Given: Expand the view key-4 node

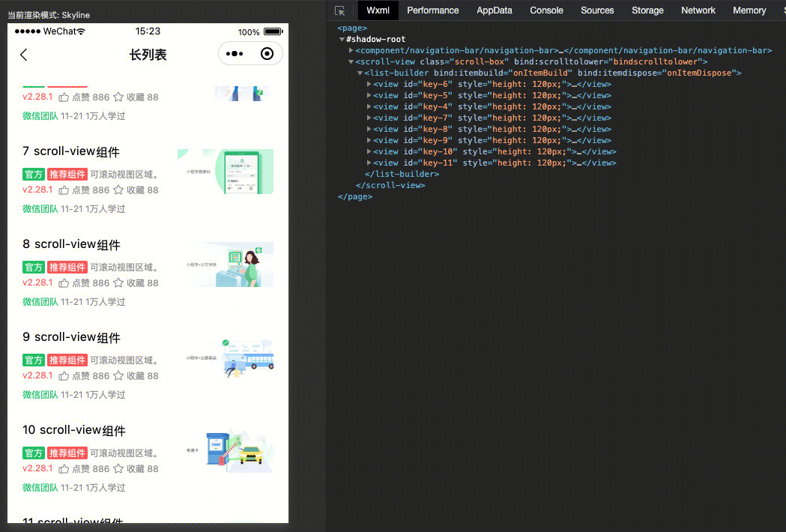Looking at the screenshot, I should [x=369, y=106].
